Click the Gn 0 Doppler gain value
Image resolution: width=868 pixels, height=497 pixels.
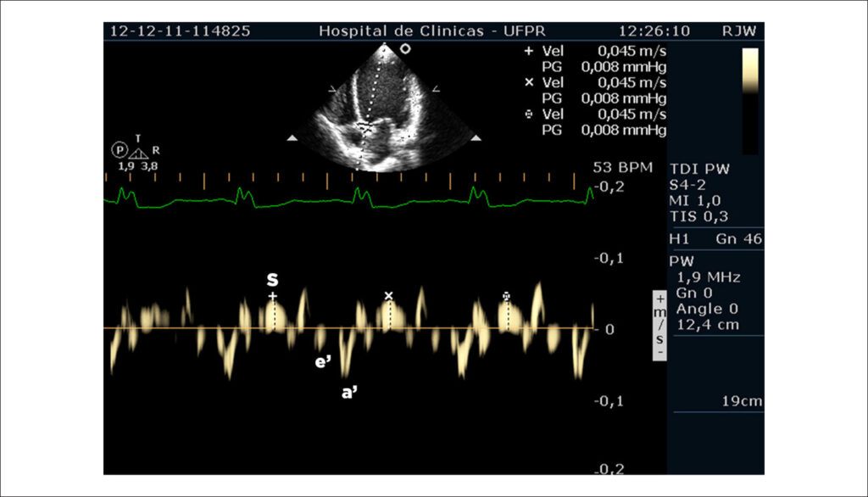694,293
